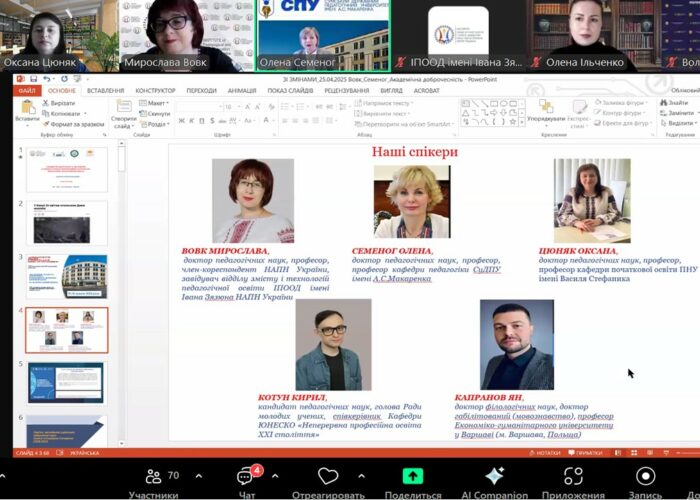This screenshot has width=700, height=500.
Task: Open the ФАЙЛ menu tab
Action: coord(27,90)
